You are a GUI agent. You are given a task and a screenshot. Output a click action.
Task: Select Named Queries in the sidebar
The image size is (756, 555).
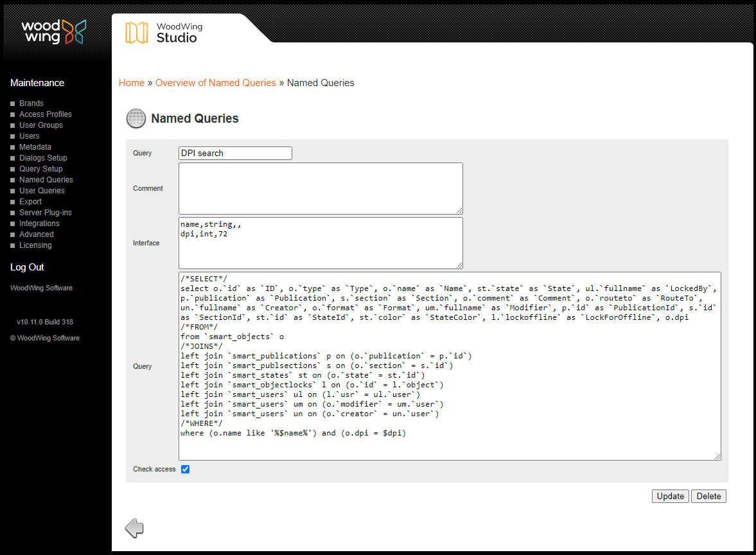click(46, 179)
